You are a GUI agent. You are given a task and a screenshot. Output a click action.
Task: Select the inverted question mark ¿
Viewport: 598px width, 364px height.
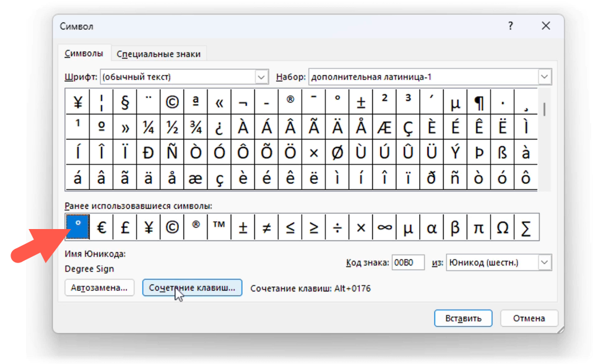219,127
